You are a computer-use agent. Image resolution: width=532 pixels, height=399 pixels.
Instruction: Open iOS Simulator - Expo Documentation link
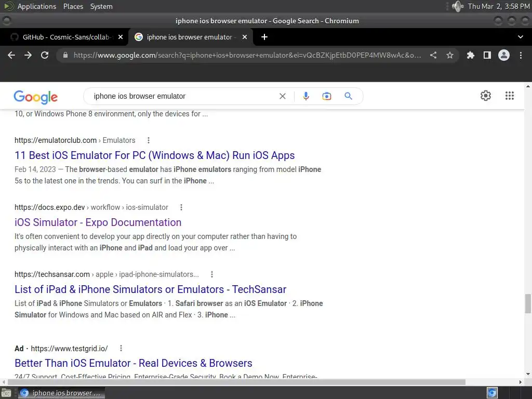tap(98, 222)
